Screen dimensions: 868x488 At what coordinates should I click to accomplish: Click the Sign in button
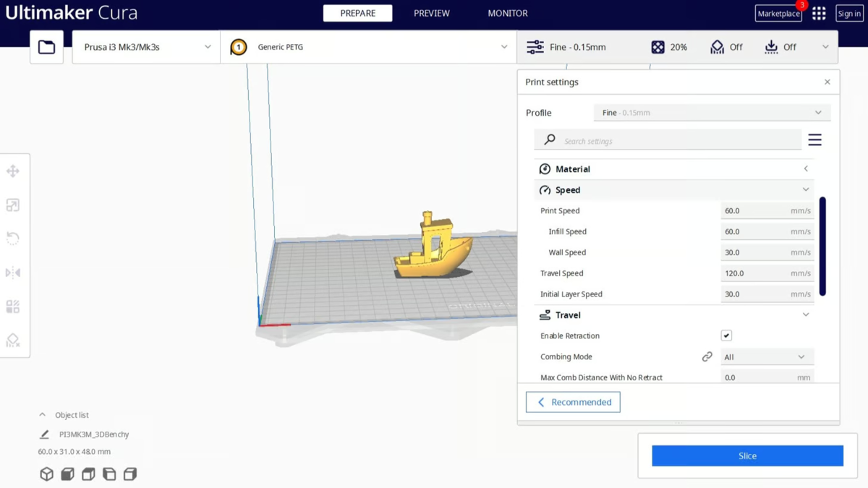pyautogui.click(x=849, y=14)
